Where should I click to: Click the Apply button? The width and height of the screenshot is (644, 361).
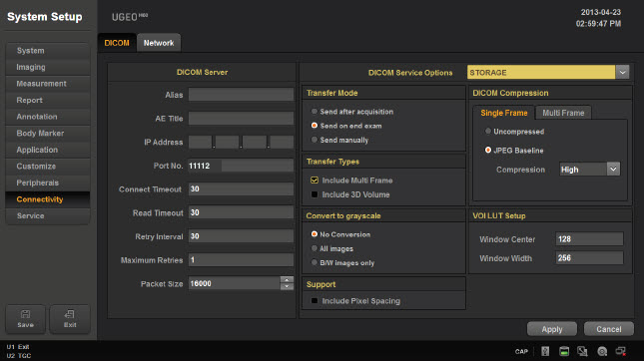[551, 329]
